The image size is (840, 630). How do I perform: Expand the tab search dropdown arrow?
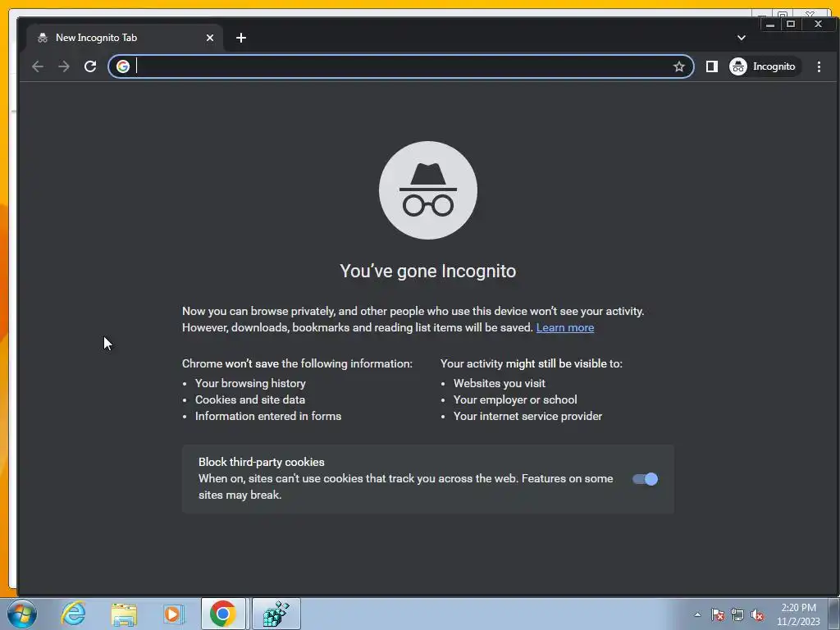click(x=741, y=38)
